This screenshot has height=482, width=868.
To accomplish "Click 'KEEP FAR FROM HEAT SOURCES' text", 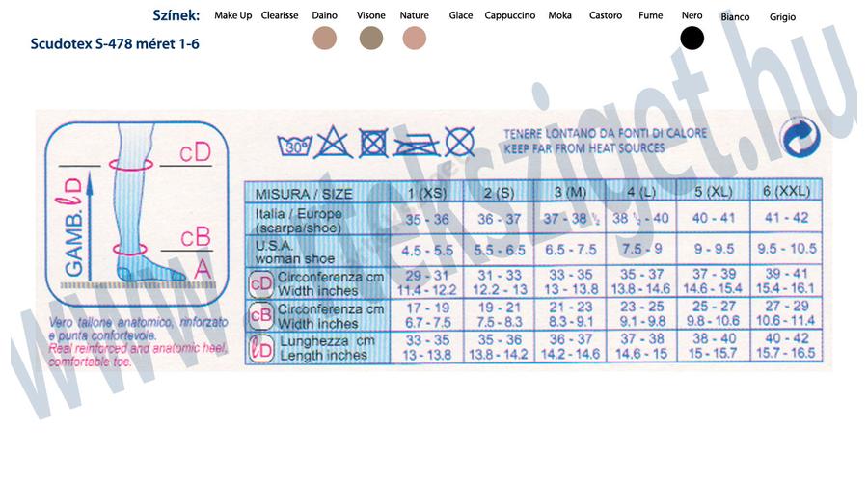I will 584,148.
